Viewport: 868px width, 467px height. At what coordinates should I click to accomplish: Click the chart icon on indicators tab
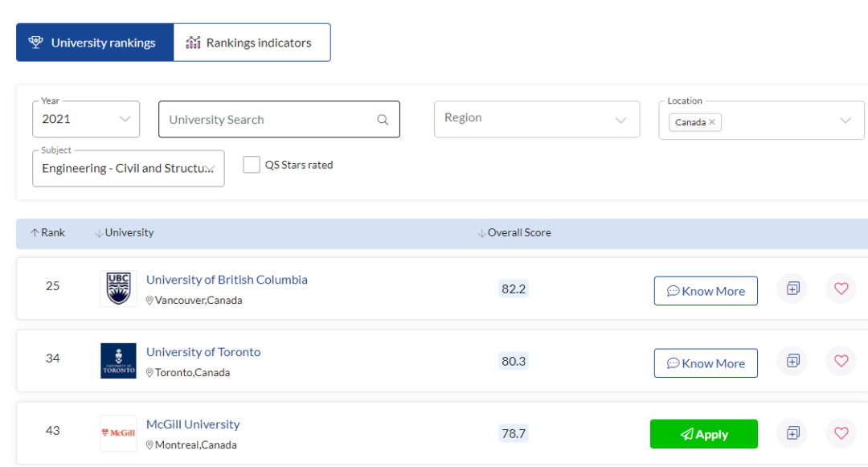[193, 42]
